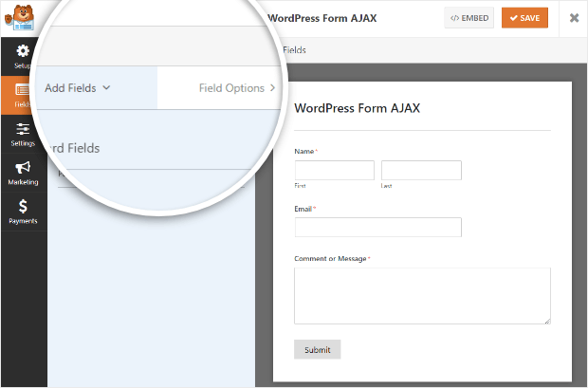The height and width of the screenshot is (388, 588).
Task: Open the Settings sliders icon
Action: tap(23, 129)
